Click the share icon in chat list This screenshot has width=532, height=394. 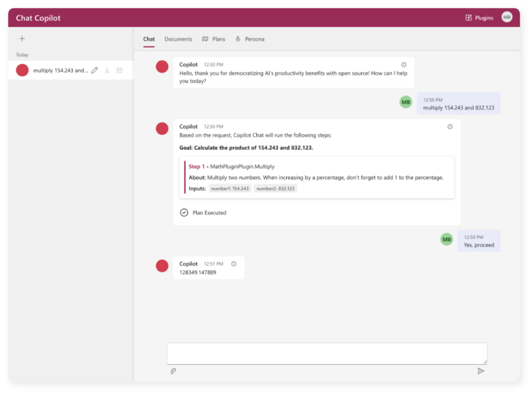point(119,71)
